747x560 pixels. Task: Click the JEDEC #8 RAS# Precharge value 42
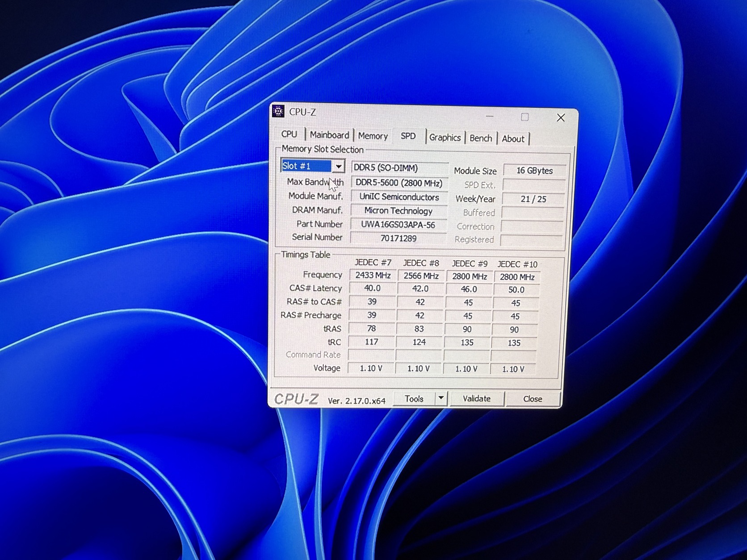click(x=420, y=316)
